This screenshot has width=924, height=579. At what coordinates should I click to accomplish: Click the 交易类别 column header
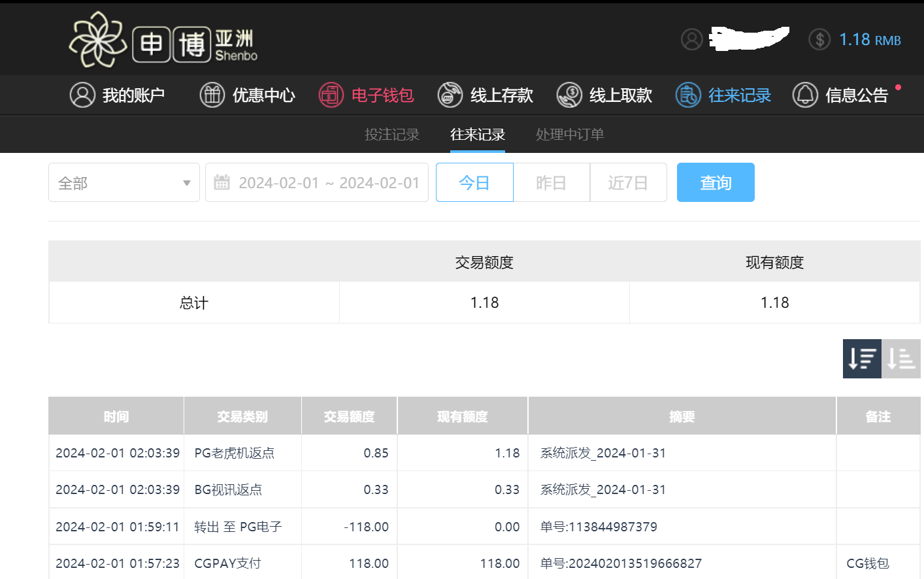(x=242, y=416)
